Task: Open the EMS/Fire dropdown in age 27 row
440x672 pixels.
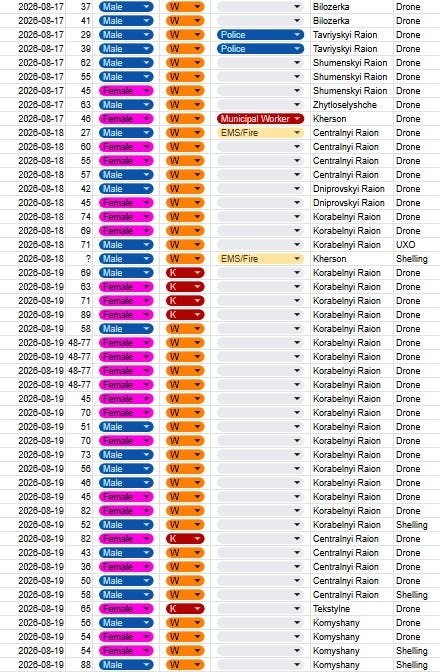Action: coord(260,133)
